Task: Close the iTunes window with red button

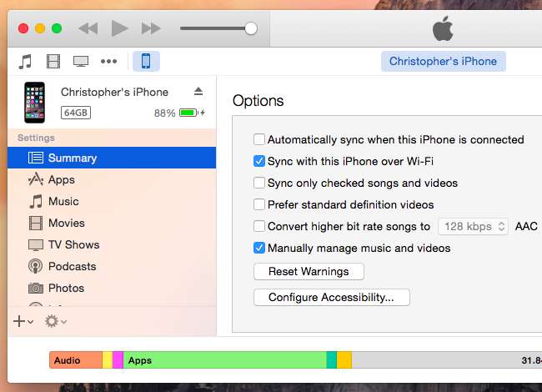Action: (x=23, y=28)
